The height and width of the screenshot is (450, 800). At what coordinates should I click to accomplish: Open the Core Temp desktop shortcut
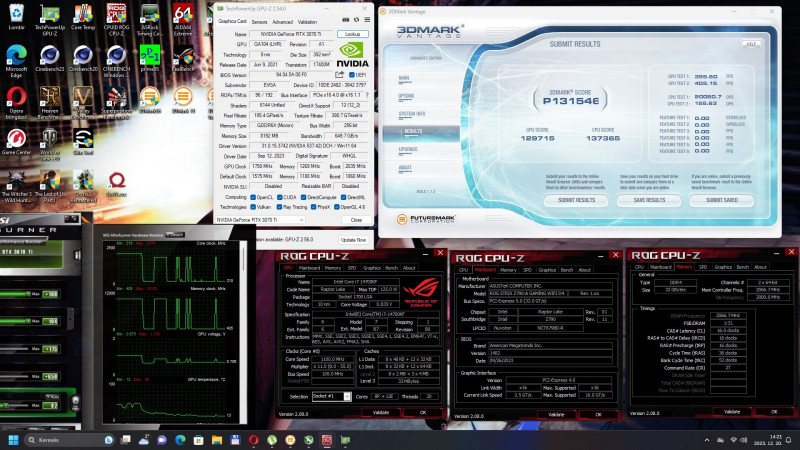(83, 17)
